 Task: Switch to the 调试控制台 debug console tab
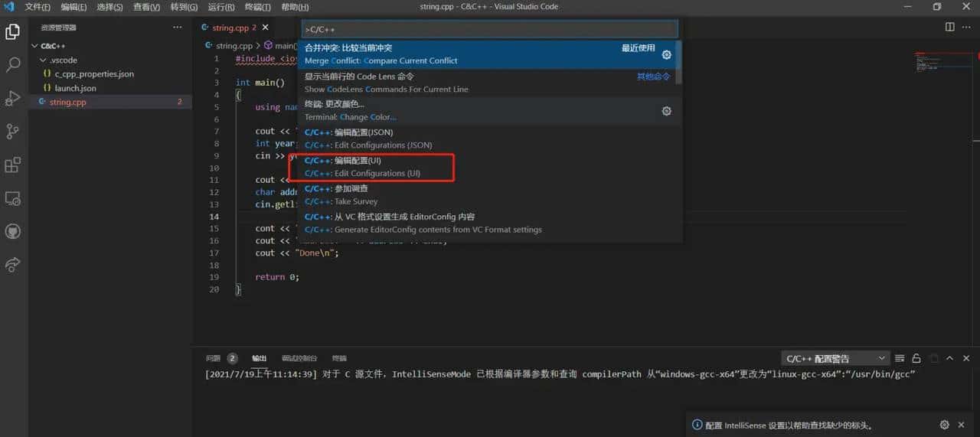tap(299, 358)
